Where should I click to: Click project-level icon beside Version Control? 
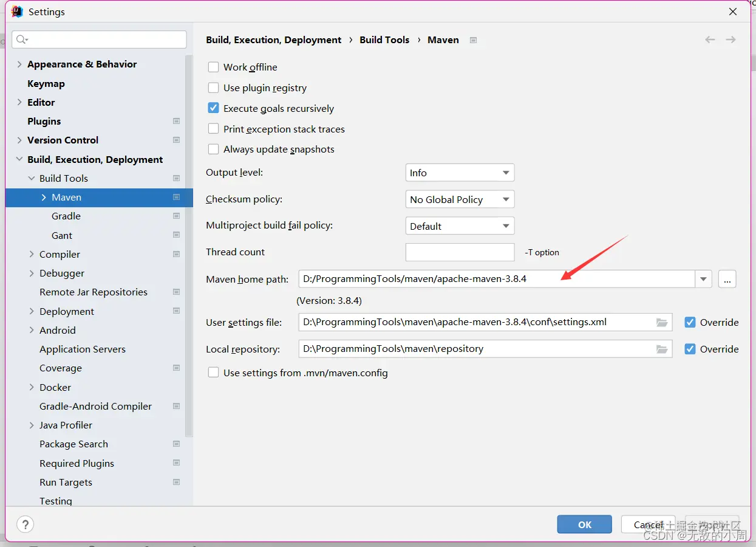tap(176, 140)
